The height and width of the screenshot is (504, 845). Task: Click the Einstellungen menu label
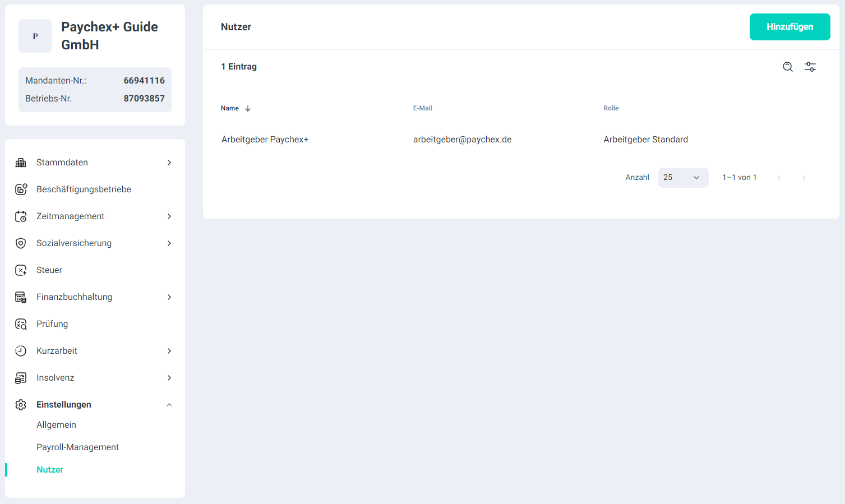coord(64,405)
